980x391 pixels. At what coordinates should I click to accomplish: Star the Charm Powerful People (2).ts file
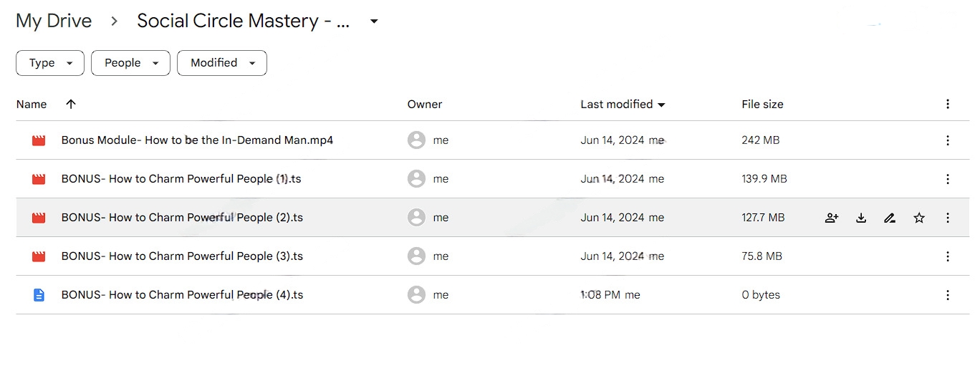click(919, 218)
